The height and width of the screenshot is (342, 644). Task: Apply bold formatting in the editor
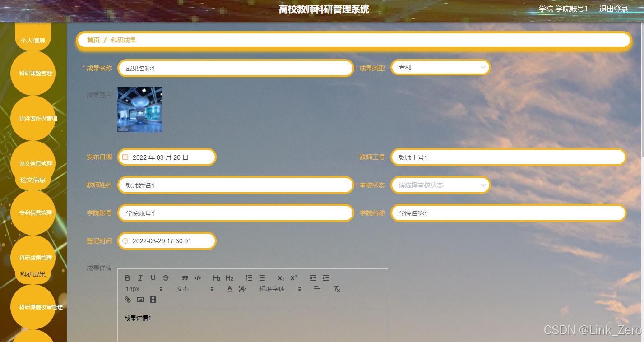point(128,278)
